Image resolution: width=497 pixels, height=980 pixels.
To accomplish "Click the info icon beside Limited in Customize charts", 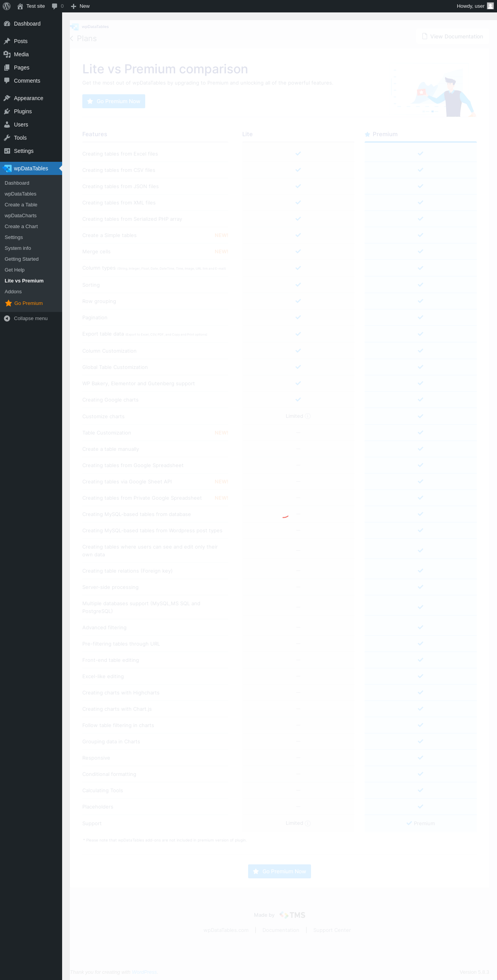I will pyautogui.click(x=308, y=416).
